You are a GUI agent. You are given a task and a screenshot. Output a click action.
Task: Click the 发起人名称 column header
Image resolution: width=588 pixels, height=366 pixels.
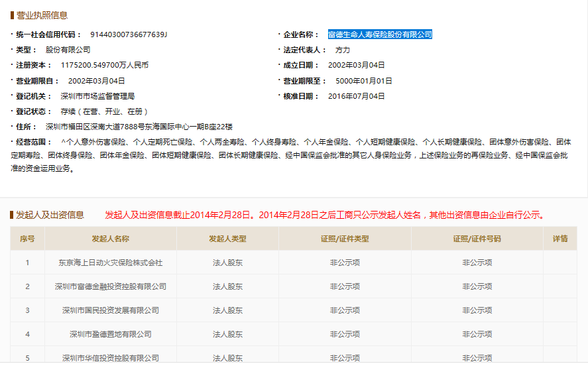[111, 239]
